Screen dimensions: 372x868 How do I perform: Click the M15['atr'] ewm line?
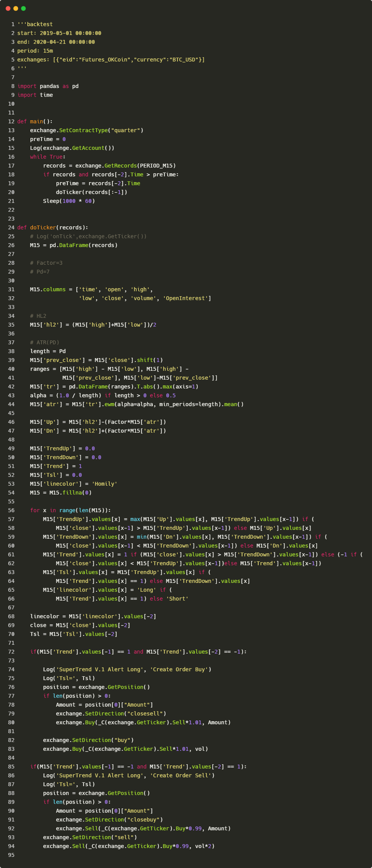(x=137, y=404)
